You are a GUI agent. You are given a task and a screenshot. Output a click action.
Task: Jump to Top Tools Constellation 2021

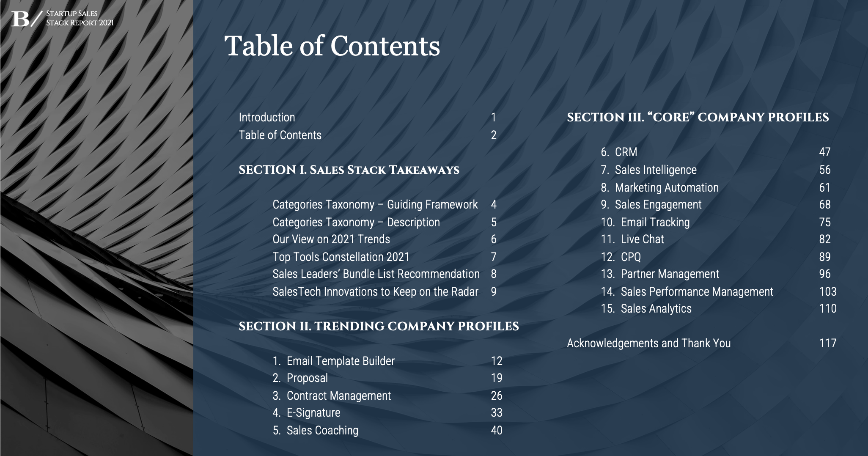341,257
